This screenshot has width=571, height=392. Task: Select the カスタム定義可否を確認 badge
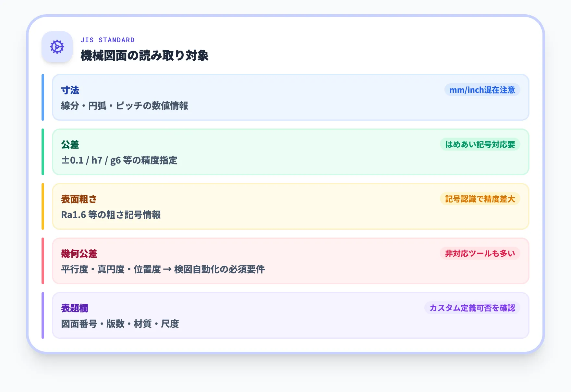point(472,308)
